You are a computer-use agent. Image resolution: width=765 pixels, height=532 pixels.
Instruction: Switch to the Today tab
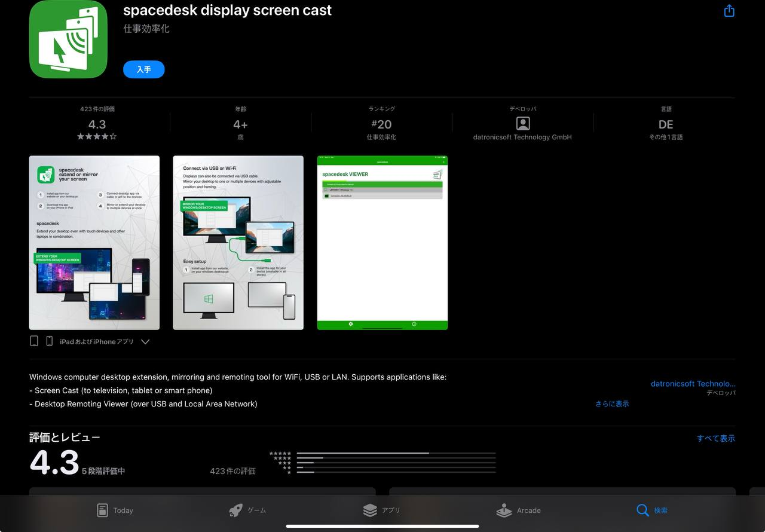(x=115, y=510)
